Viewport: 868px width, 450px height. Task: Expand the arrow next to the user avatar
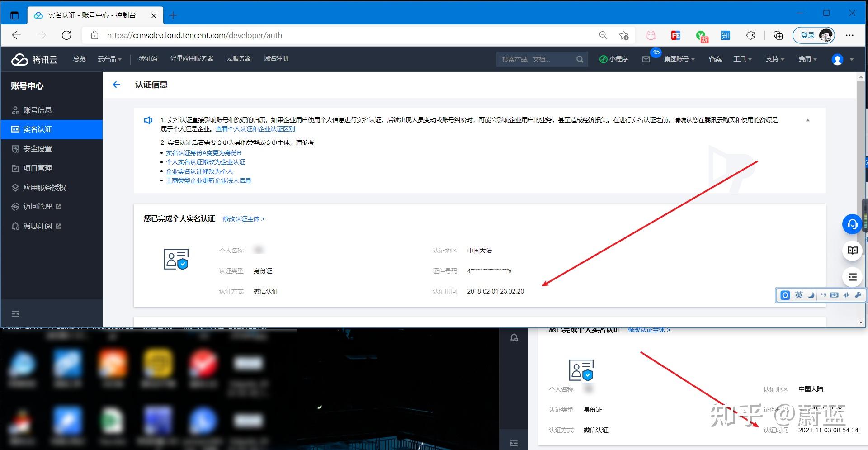click(852, 59)
